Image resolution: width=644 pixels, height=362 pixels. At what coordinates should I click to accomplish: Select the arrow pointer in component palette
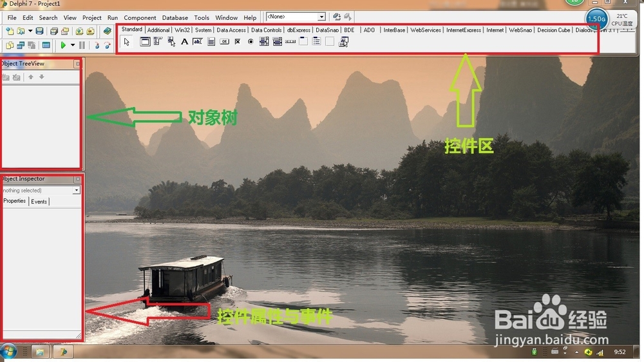pos(126,41)
